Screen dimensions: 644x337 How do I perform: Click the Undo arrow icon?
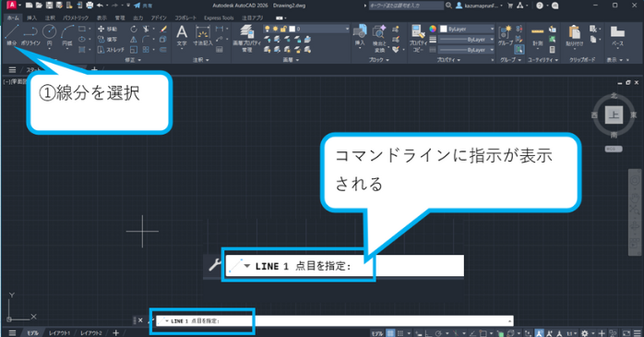point(100,6)
